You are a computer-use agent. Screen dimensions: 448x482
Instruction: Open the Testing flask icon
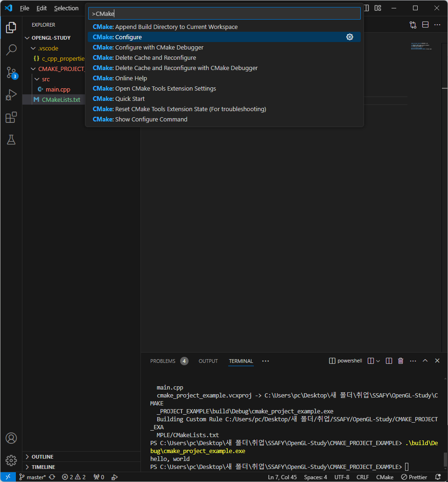[11, 140]
